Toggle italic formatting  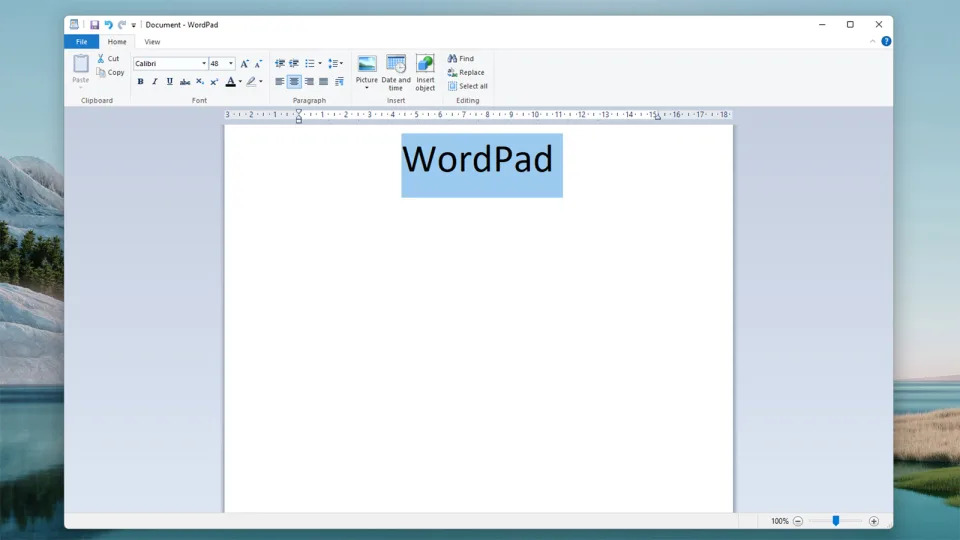tap(155, 82)
